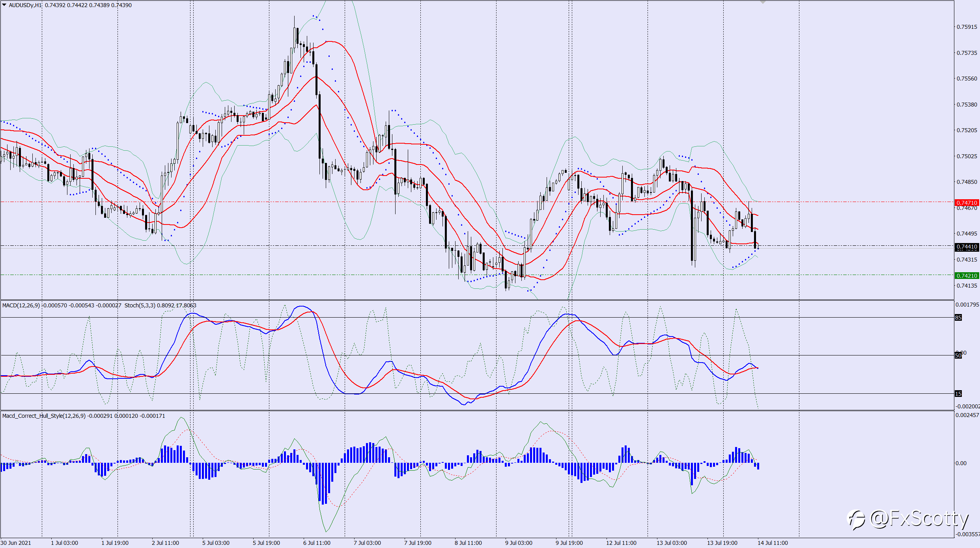Click the -0.003557 scale value in bottom panel
980x548 pixels.
click(x=967, y=534)
